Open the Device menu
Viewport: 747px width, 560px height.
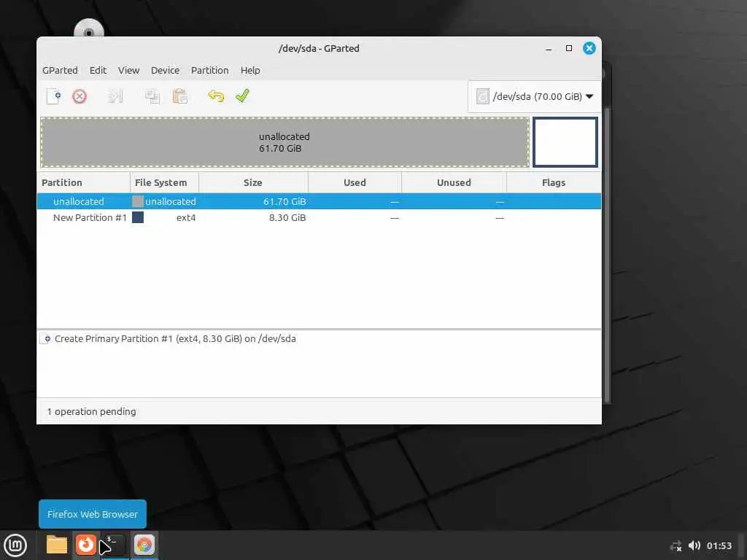(x=166, y=71)
